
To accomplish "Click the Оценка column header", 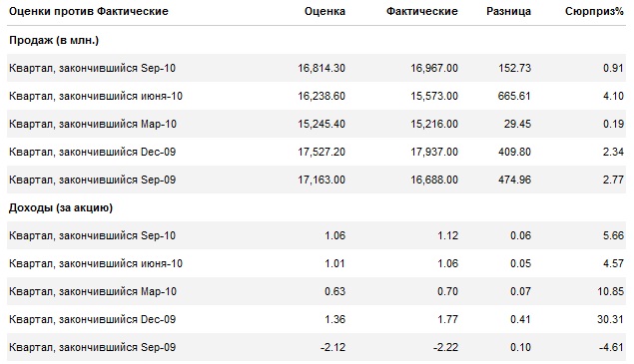I will coord(324,11).
